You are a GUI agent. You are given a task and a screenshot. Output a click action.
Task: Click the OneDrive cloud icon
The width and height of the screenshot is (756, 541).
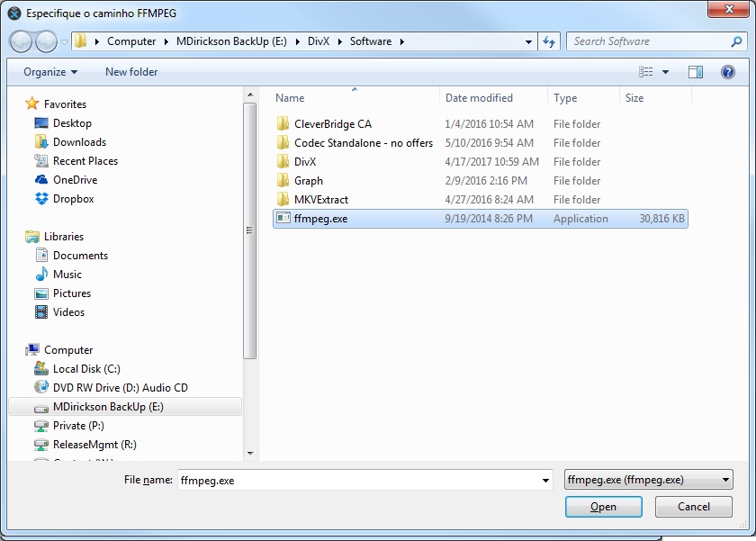pyautogui.click(x=41, y=180)
